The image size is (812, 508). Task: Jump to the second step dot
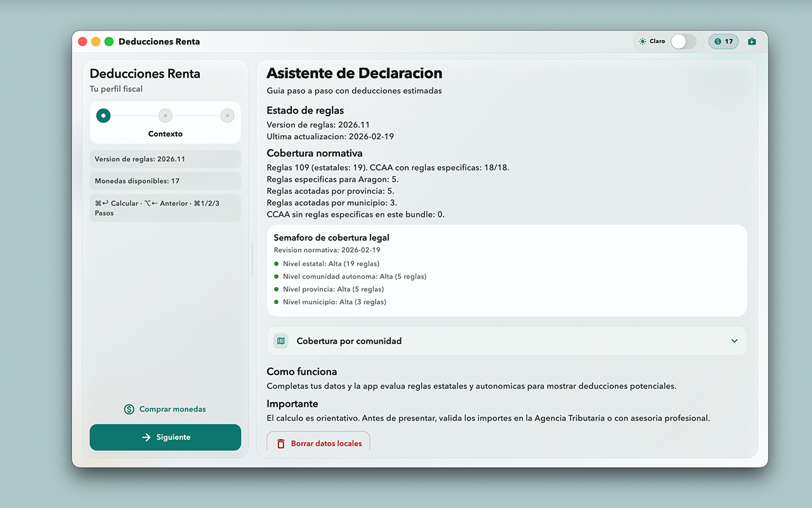(166, 116)
